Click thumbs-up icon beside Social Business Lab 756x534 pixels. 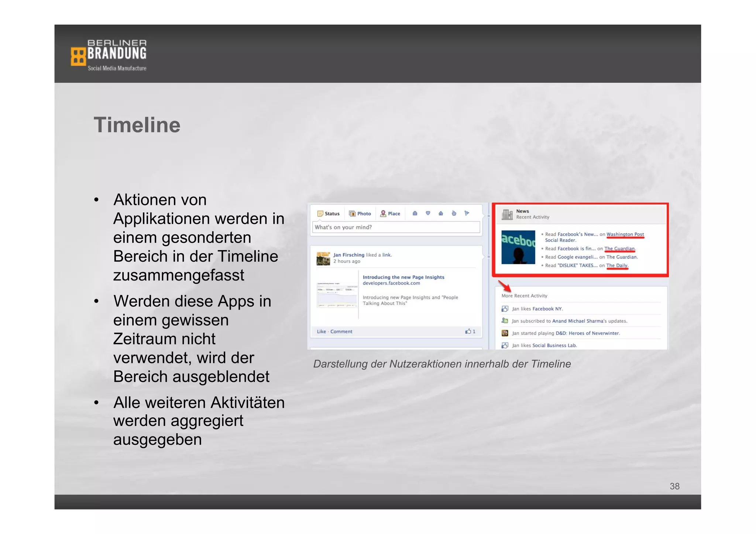pyautogui.click(x=505, y=345)
